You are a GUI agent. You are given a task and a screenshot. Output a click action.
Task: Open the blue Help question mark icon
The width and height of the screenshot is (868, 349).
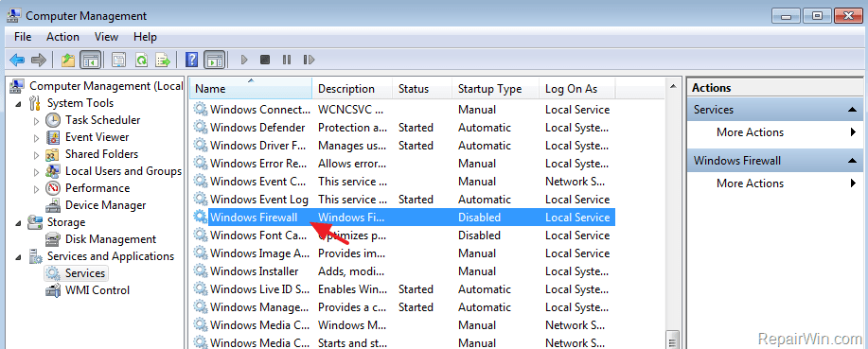[x=191, y=60]
